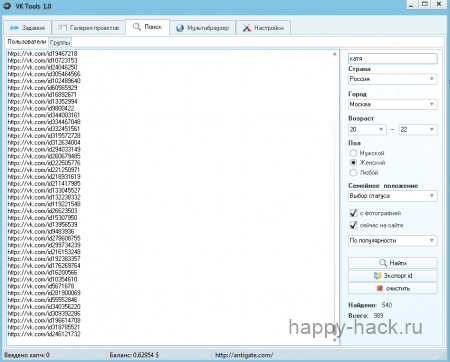Click the Возраст label
The image size is (450, 362).
(x=361, y=118)
